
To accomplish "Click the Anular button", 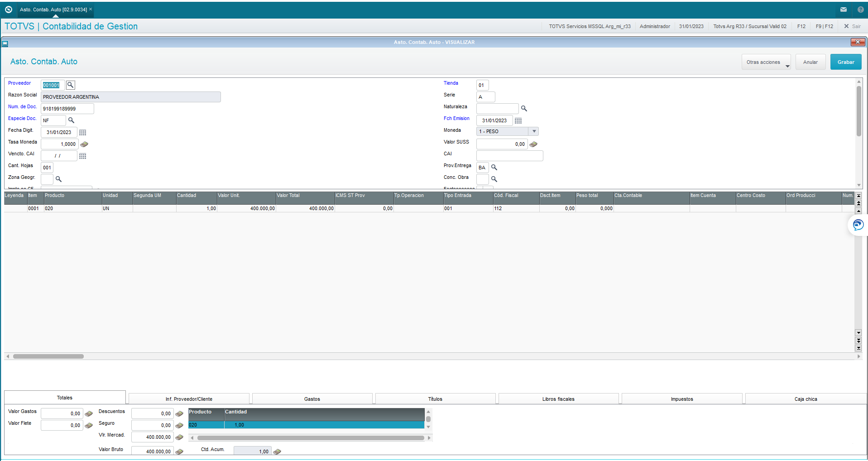I will (x=810, y=62).
